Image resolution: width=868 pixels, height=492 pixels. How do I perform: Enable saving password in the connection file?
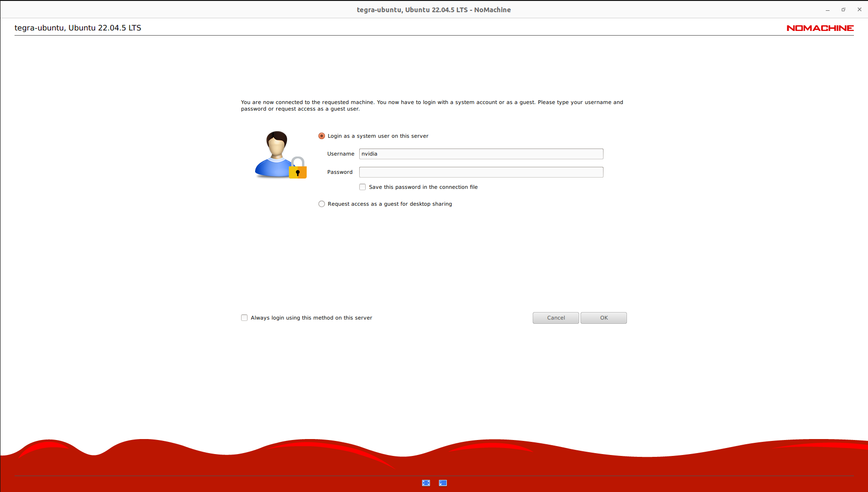362,187
